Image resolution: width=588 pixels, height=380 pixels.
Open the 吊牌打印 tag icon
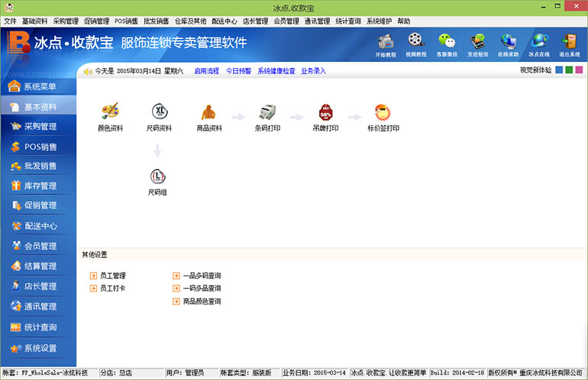click(x=325, y=112)
